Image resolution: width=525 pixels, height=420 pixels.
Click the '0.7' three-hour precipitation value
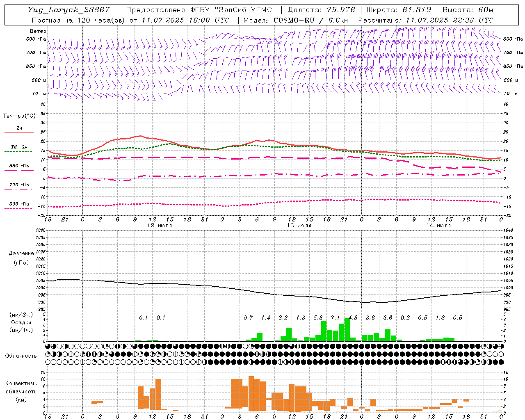pos(248,318)
